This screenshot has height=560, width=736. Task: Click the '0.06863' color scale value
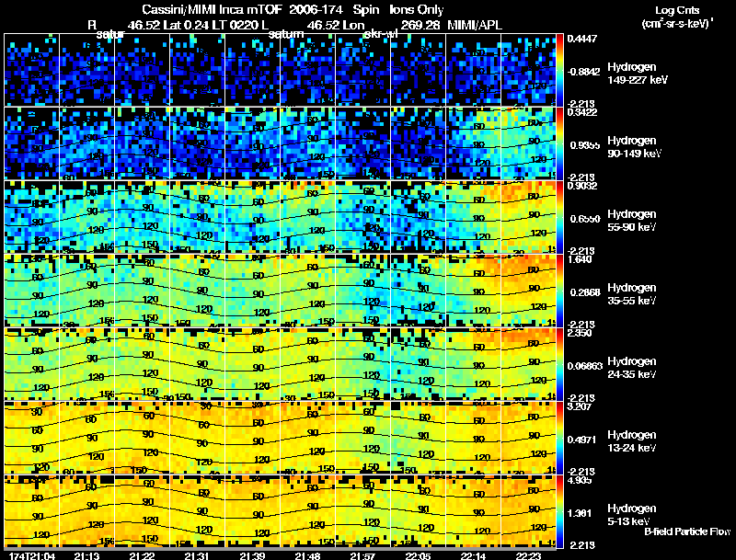coord(585,366)
